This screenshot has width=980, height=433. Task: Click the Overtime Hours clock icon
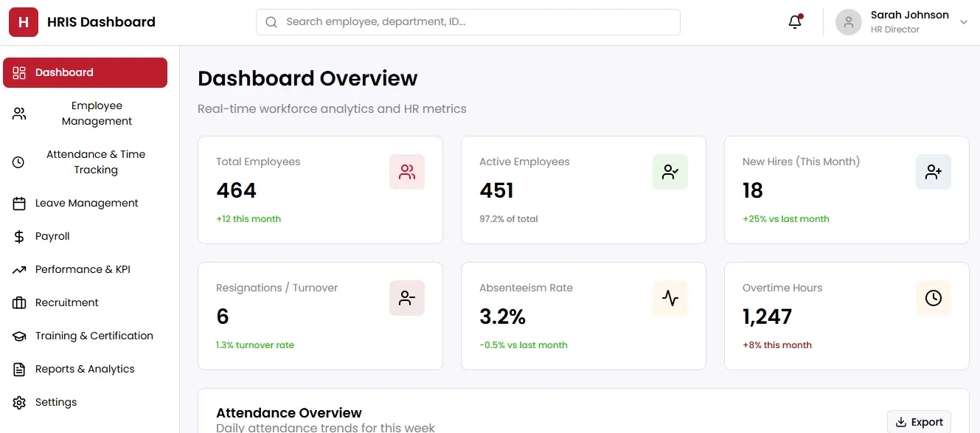pos(934,298)
